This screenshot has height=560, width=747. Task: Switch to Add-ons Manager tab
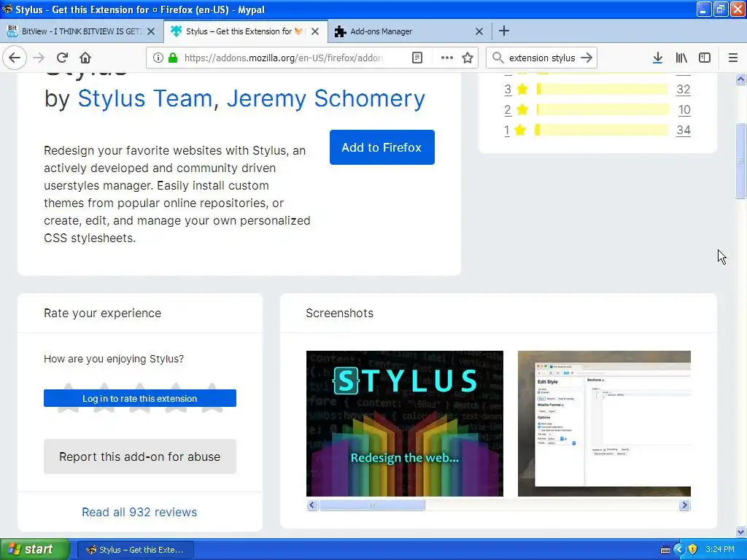pos(410,31)
